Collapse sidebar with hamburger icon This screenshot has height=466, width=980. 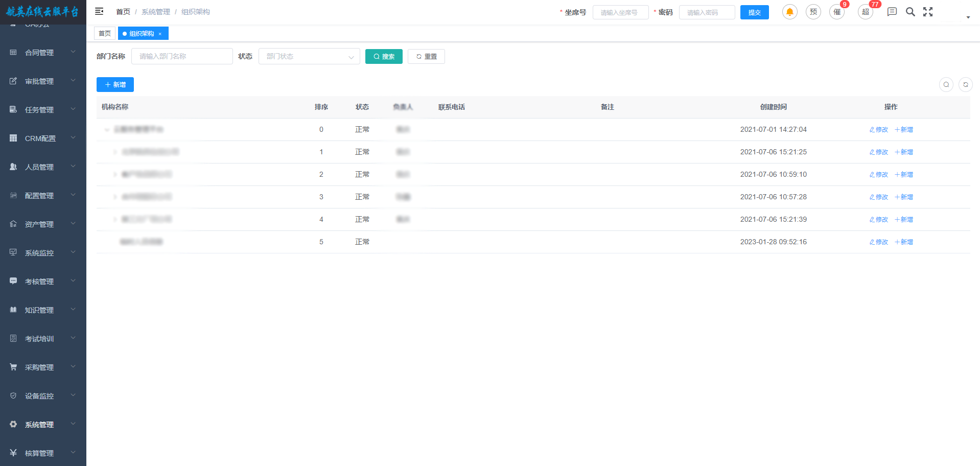pyautogui.click(x=99, y=11)
